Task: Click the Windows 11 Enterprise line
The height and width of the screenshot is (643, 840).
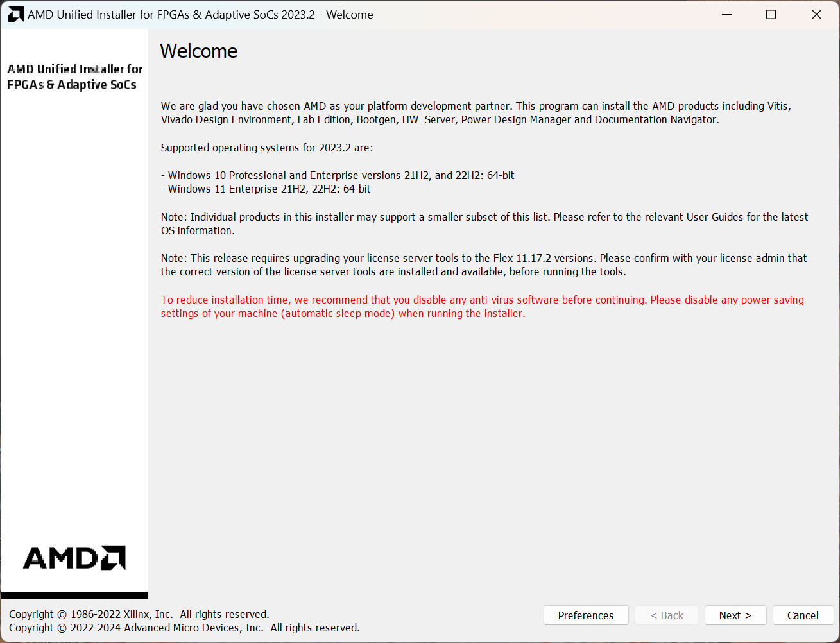Action: (x=269, y=189)
